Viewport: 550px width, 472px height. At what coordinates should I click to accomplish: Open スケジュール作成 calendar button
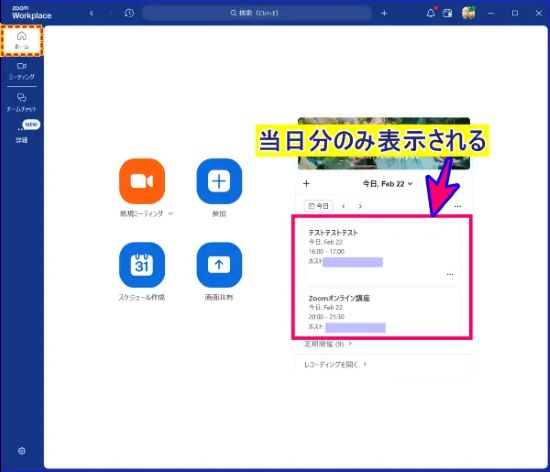point(142,265)
